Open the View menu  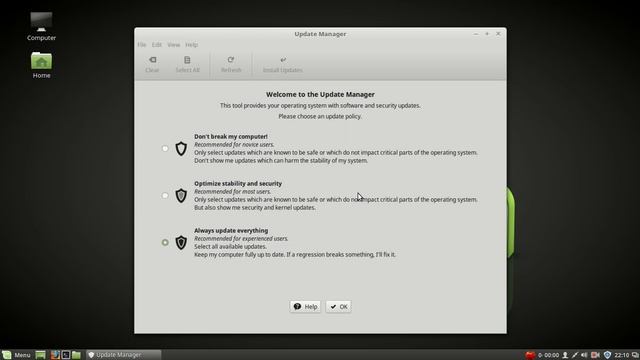pos(173,44)
